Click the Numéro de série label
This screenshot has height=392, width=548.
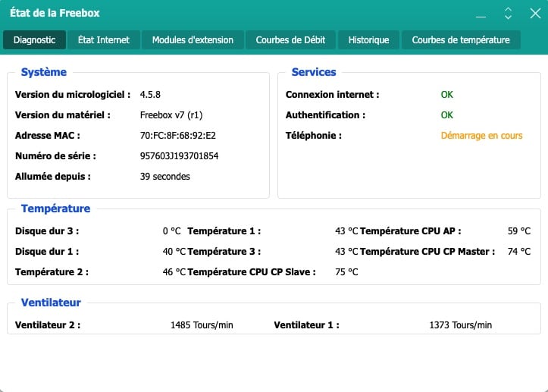[x=55, y=156]
